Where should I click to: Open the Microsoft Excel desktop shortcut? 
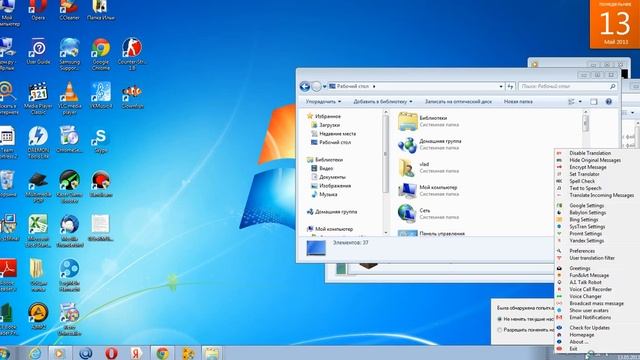point(38,231)
